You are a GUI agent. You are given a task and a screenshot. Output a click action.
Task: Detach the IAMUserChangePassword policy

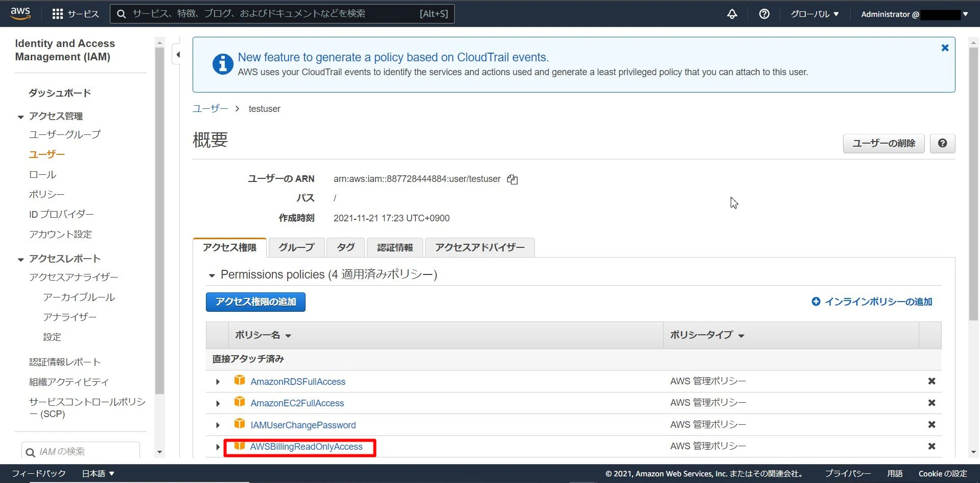click(x=932, y=425)
